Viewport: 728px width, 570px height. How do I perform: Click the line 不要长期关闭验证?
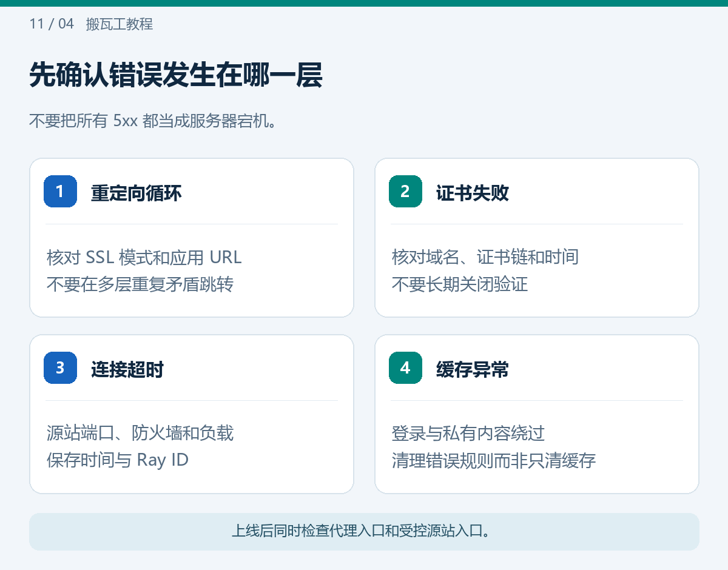[460, 284]
